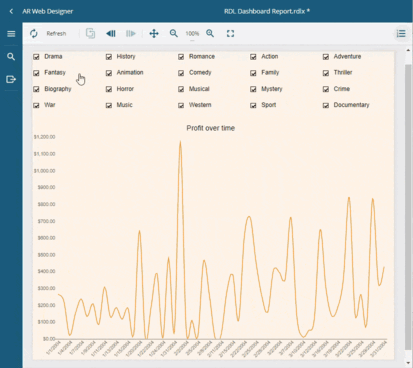Viewport: 413px width, 368px height.
Task: Toggle the Family checkbox
Action: click(253, 73)
